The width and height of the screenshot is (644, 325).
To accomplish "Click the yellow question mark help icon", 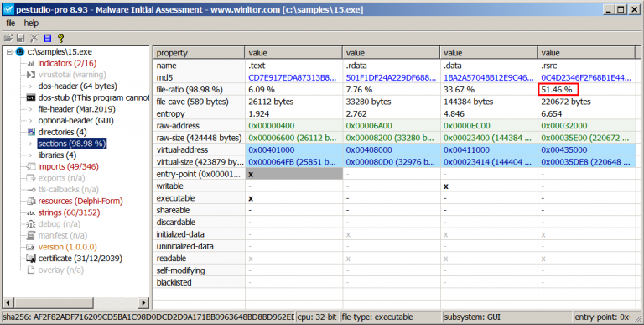I will coord(60,39).
